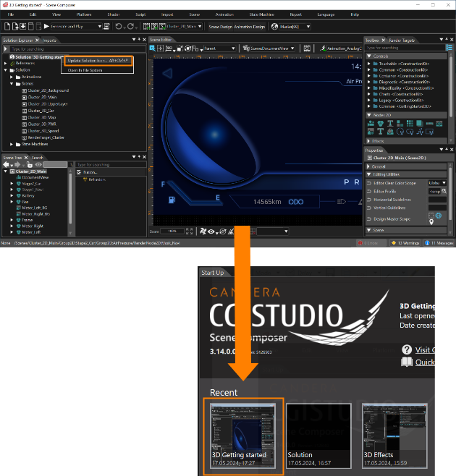
Task: Click the gray filter bar in Scene Tree toolbar
Action: 55,164
